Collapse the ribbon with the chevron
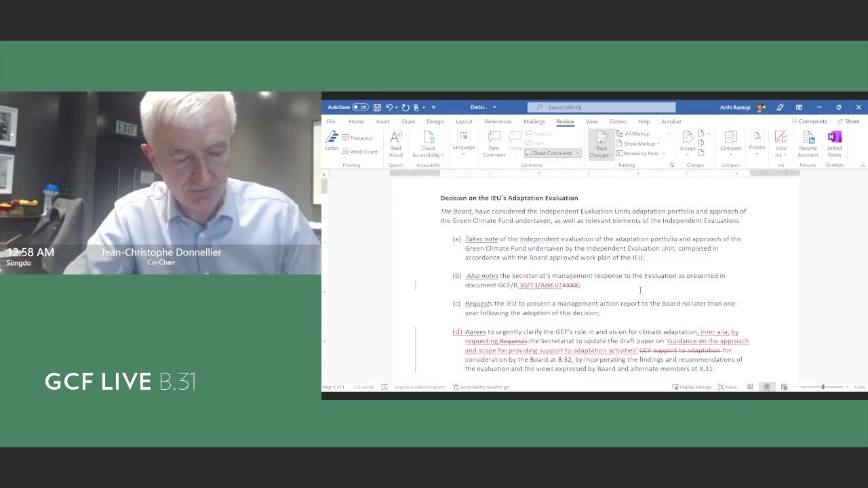The width and height of the screenshot is (868, 488). [863, 165]
